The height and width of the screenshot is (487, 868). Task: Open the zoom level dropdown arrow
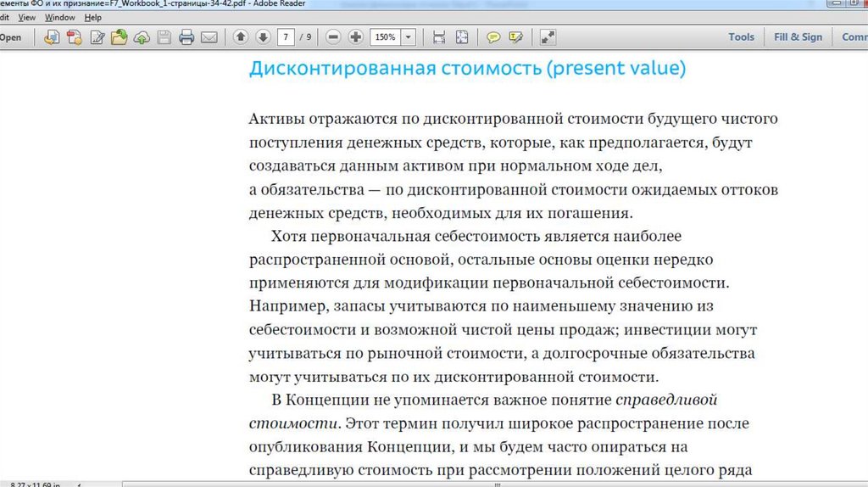pyautogui.click(x=409, y=37)
